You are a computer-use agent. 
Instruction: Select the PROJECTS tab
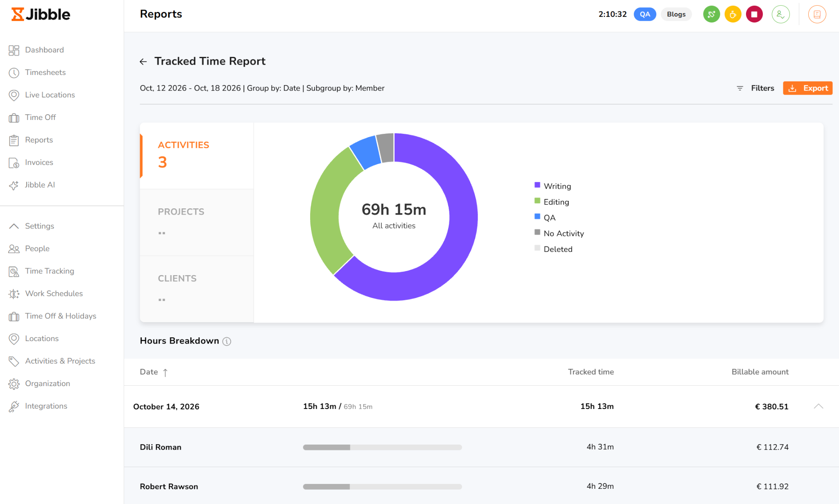[x=197, y=223]
